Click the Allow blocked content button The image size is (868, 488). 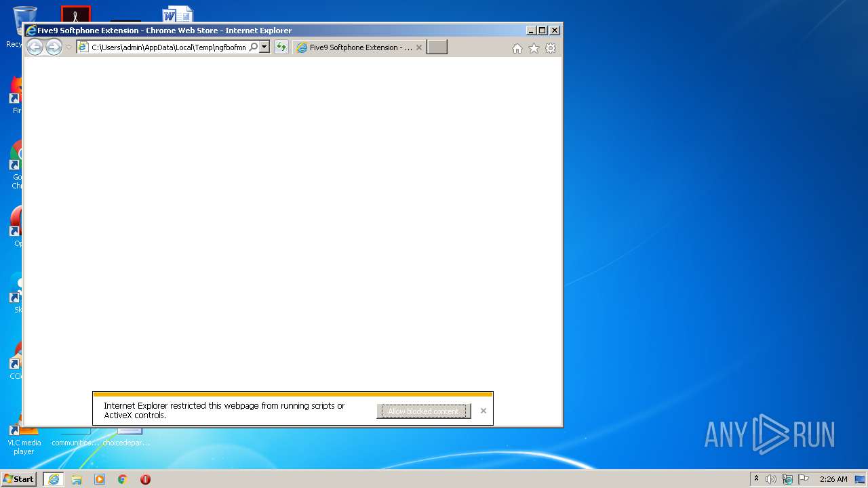coord(424,411)
